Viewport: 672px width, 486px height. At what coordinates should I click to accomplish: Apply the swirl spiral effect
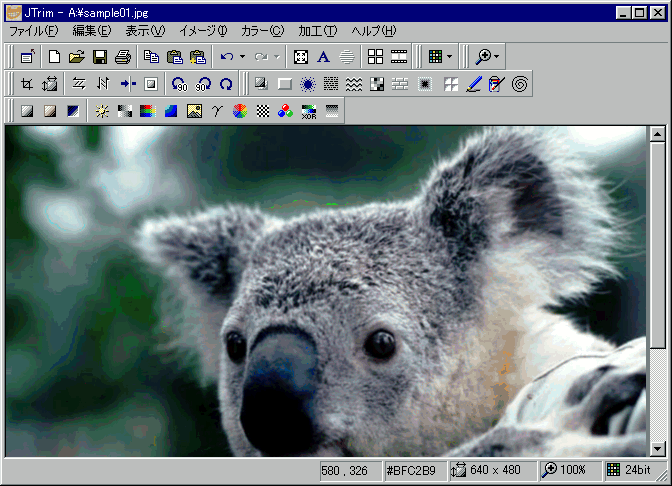(520, 84)
